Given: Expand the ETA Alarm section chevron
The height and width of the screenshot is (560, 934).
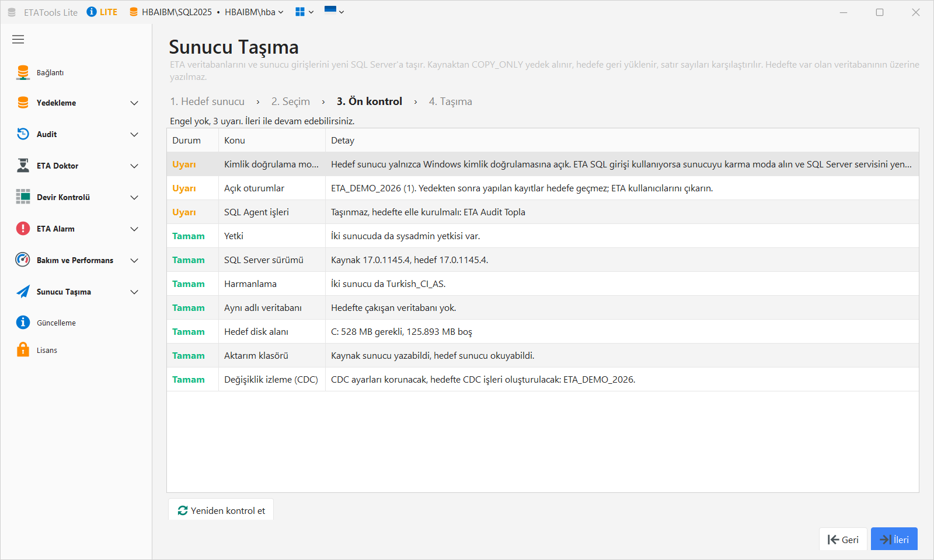Looking at the screenshot, I should click(134, 229).
